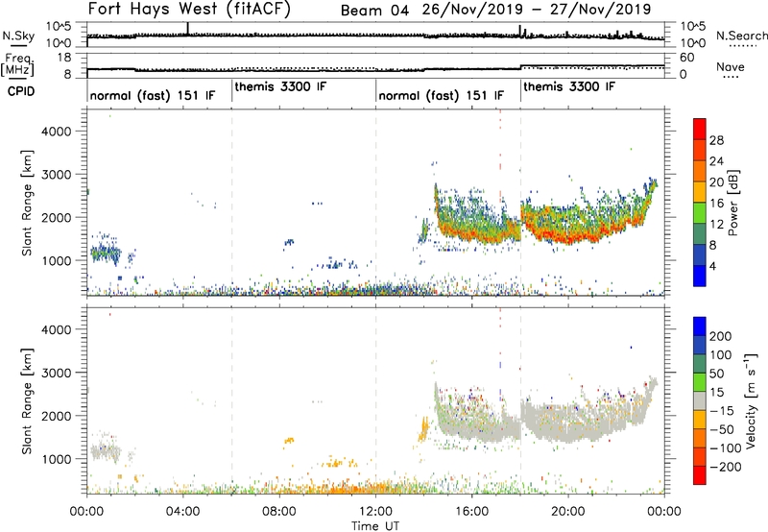
Task: Click 'Slant Range [km]' label of power panel
Action: [x=27, y=203]
